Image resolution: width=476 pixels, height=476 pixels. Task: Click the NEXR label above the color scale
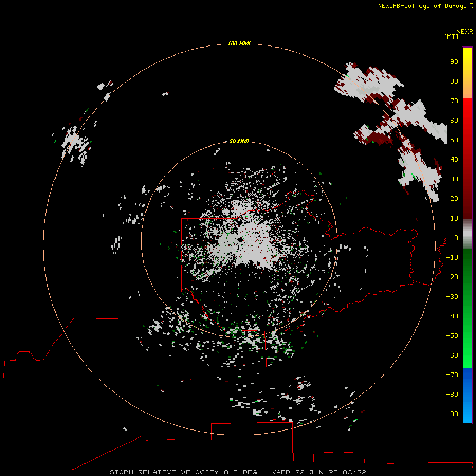(465, 32)
